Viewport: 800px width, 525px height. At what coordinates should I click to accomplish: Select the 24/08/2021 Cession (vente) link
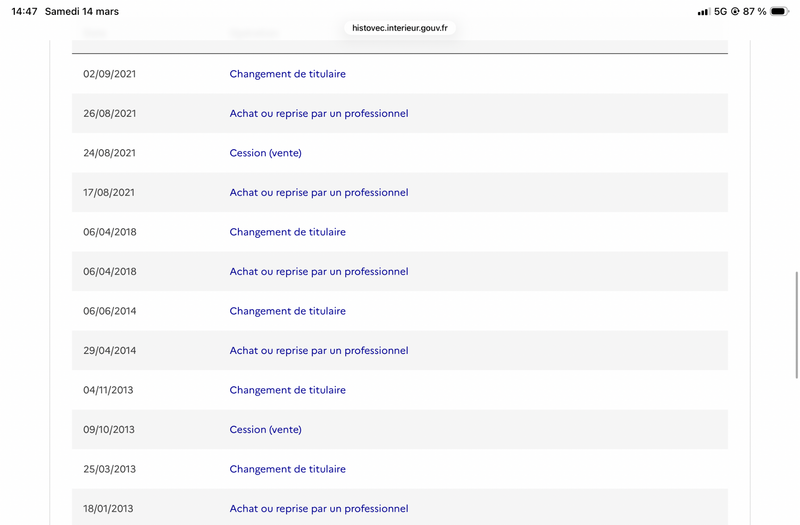click(265, 153)
